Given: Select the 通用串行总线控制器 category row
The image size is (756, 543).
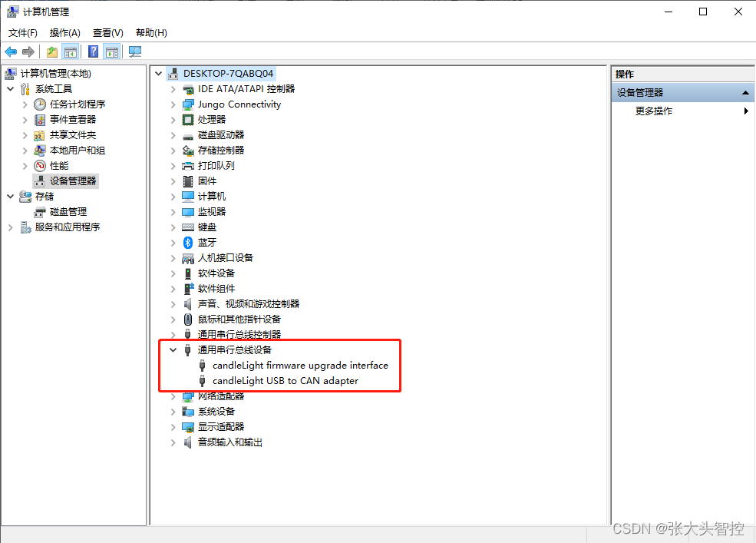Looking at the screenshot, I should 239,335.
